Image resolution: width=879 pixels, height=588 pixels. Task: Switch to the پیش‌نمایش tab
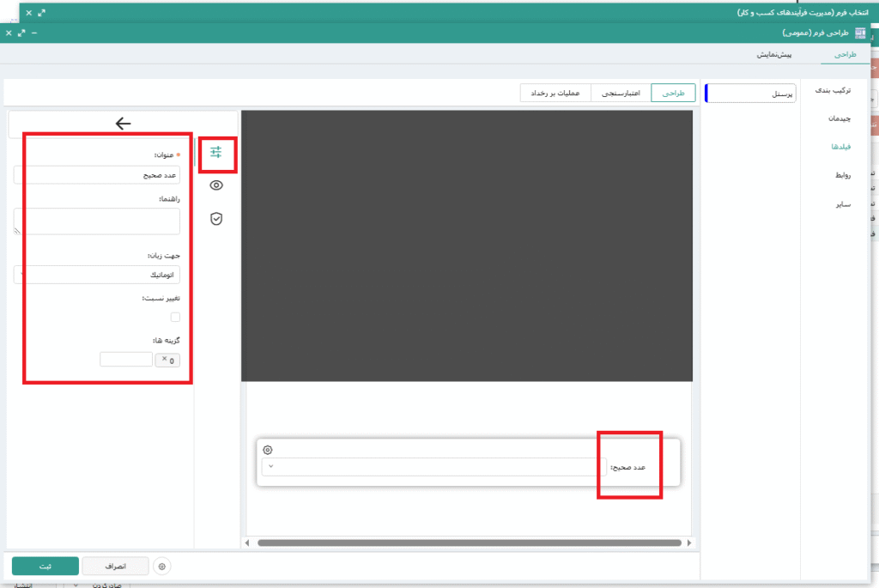[x=773, y=54]
